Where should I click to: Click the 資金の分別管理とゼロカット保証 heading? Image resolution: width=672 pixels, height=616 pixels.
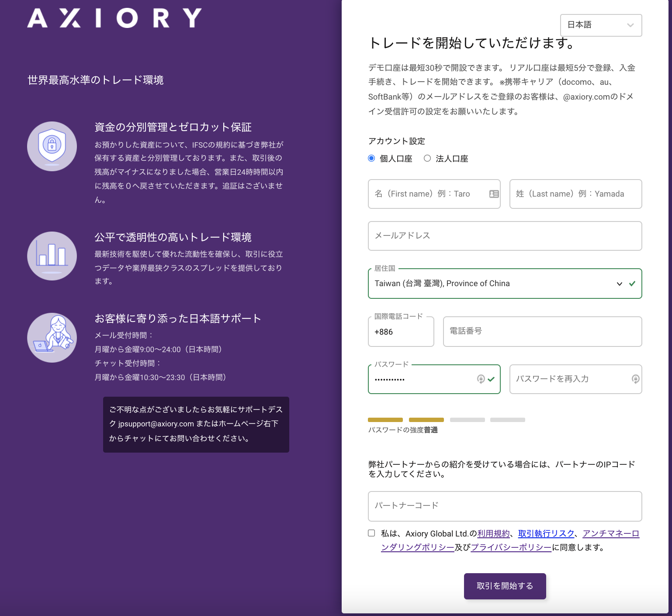coord(173,127)
